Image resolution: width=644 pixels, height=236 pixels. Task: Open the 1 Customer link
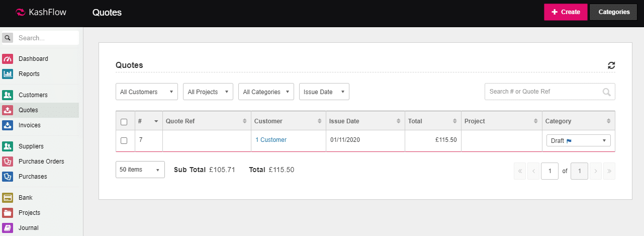[x=271, y=140]
